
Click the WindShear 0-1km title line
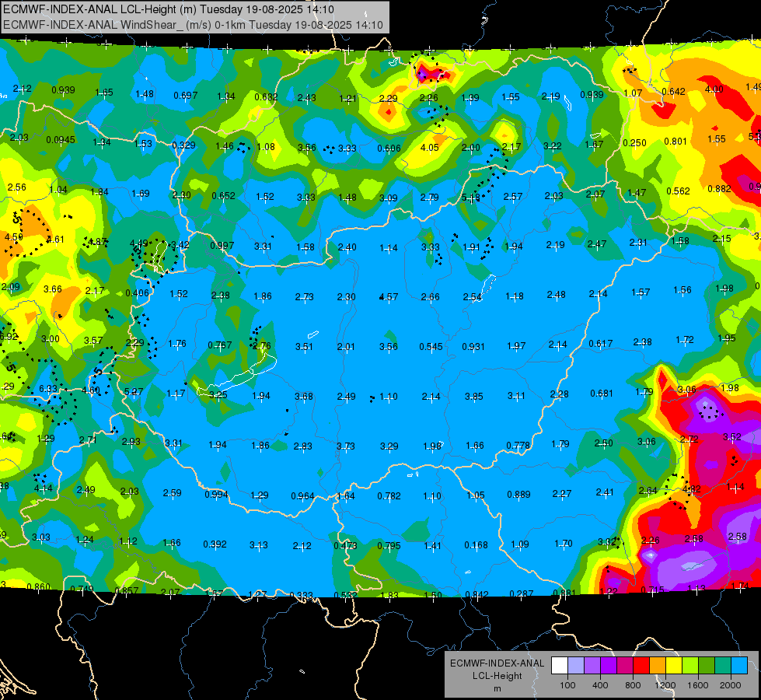tap(193, 25)
